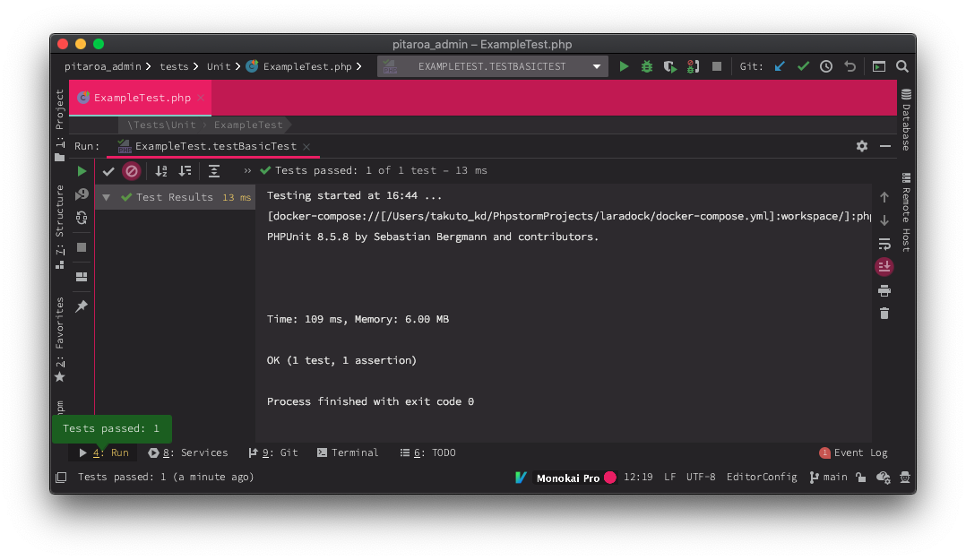966x560 pixels.
Task: Open the Favorites tool window tab
Action: pos(60,340)
